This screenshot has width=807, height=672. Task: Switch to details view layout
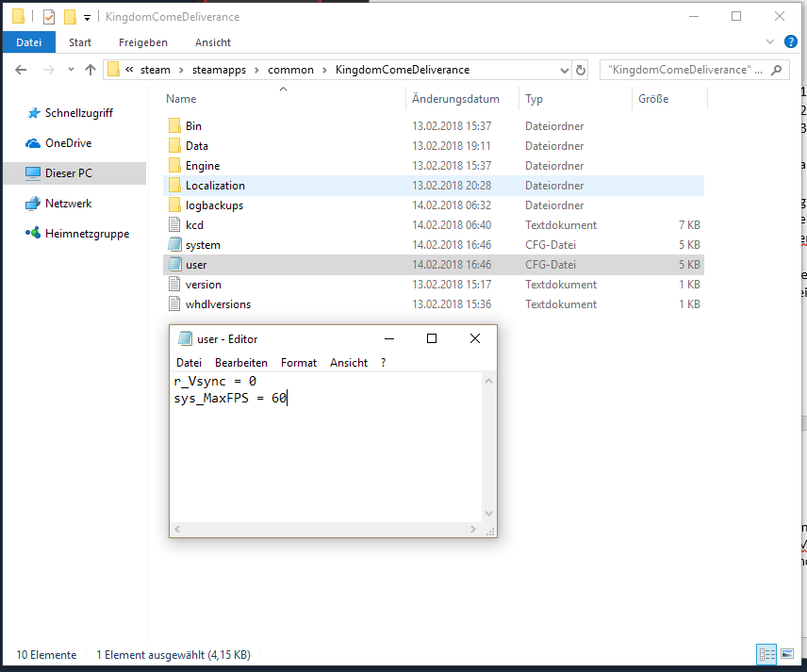[x=766, y=654]
